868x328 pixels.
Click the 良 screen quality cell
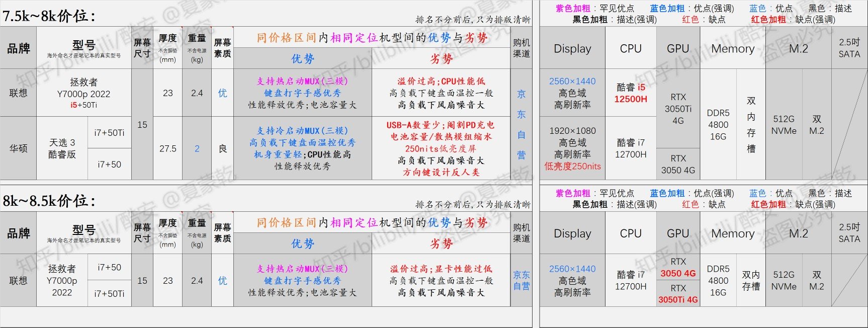(x=222, y=148)
